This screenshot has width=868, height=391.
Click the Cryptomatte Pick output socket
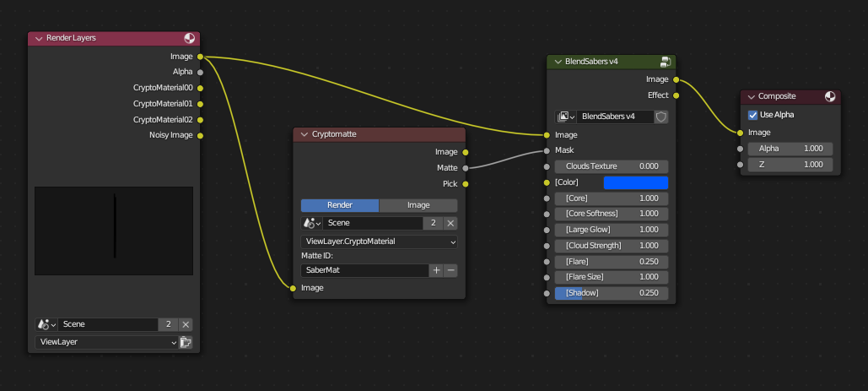(x=465, y=184)
